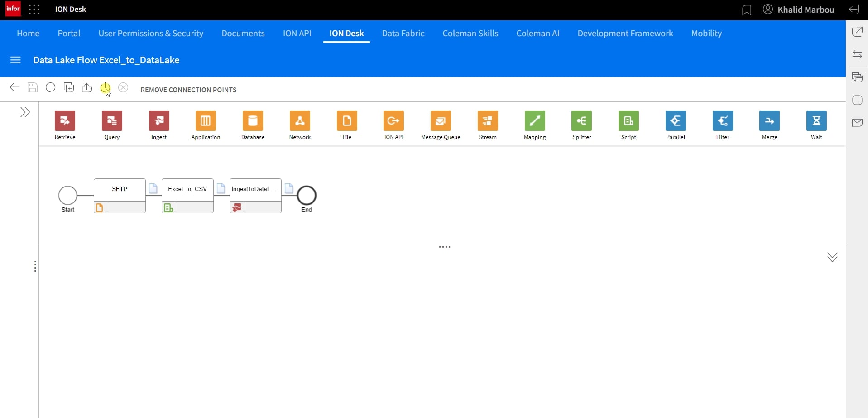This screenshot has height=418, width=868.
Task: Open the Development Framework tab
Action: (625, 34)
